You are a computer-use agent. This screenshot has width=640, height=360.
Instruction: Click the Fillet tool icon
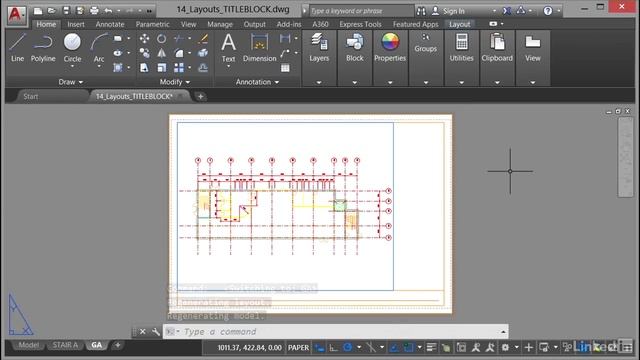point(179,53)
